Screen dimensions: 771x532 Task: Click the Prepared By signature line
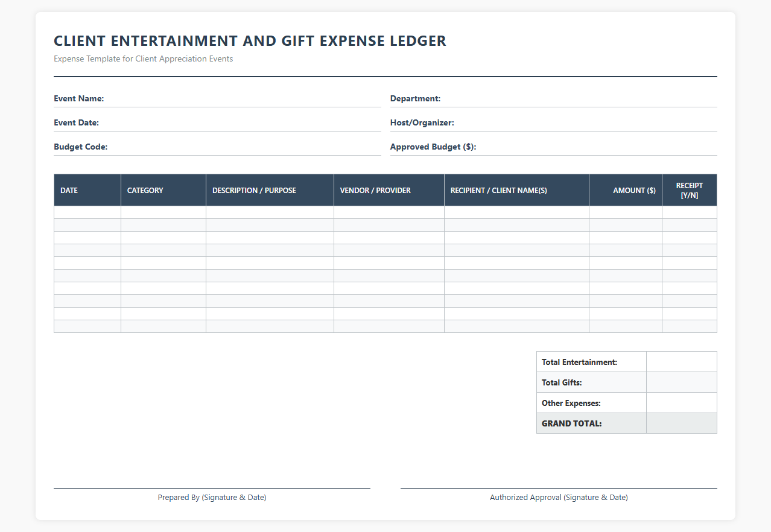click(x=212, y=488)
